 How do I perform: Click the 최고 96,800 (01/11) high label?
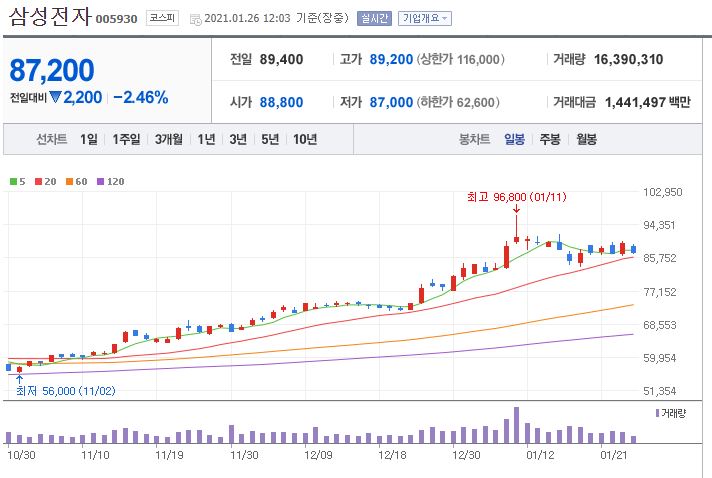click(x=517, y=197)
